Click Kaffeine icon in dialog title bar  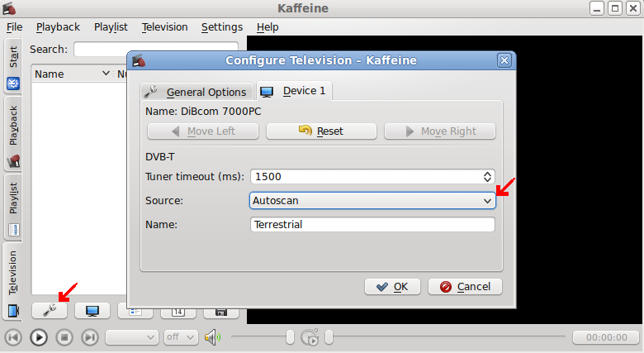pyautogui.click(x=139, y=60)
